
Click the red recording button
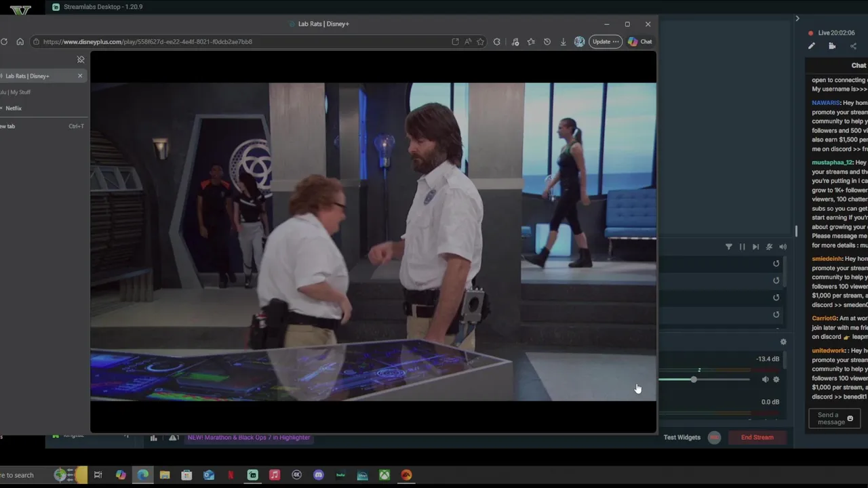(x=714, y=437)
